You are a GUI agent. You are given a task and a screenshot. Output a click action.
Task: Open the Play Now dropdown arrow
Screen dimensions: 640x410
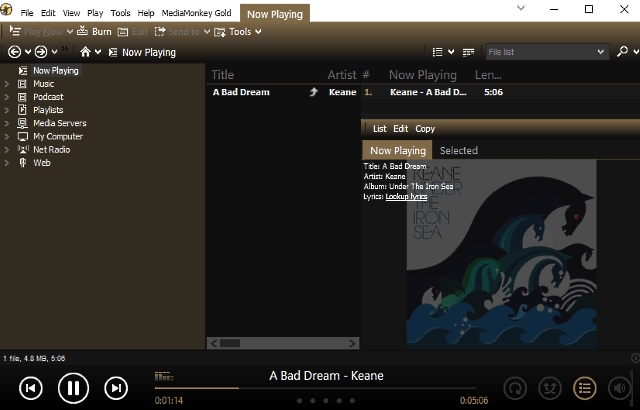(70, 31)
